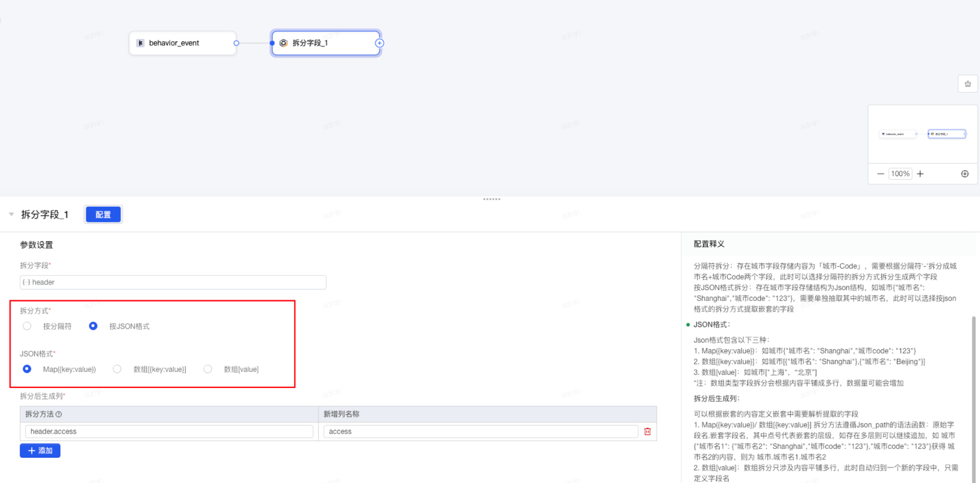This screenshot has height=483, width=980.
Task: Click the clear canvas broom icon
Action: click(967, 84)
